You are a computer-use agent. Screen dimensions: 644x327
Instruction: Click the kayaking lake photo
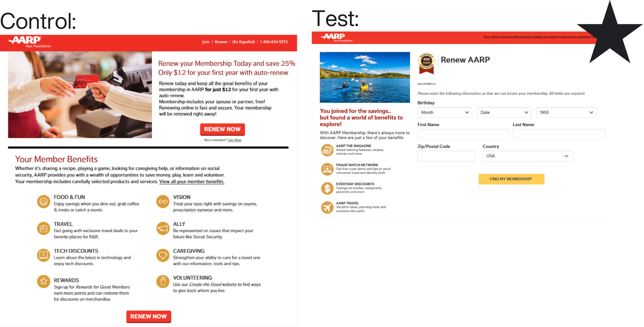point(365,77)
